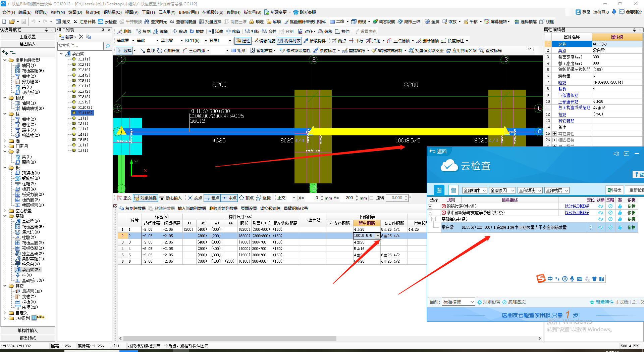Select KL10(2) in the component list
Image resolution: width=644 pixels, height=352 pixels.
85,107
